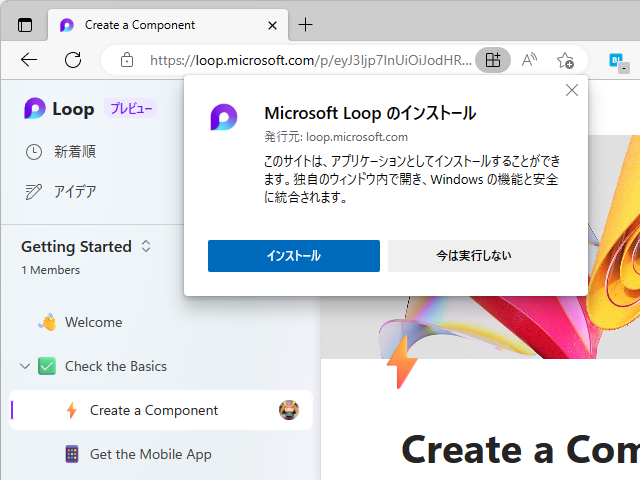The image size is (640, 480).
Task: Collapse the Check the Basics section
Action: pos(25,366)
